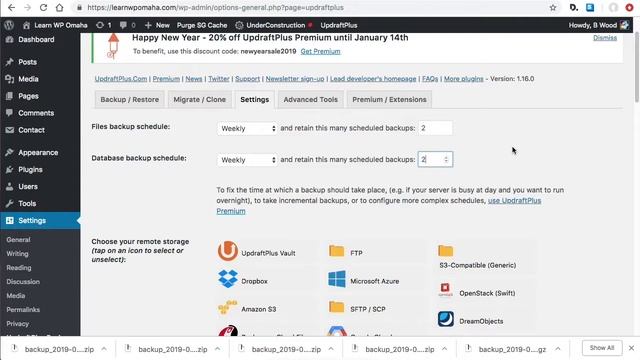
Task: Click the browser forward arrow
Action: click(27, 7)
